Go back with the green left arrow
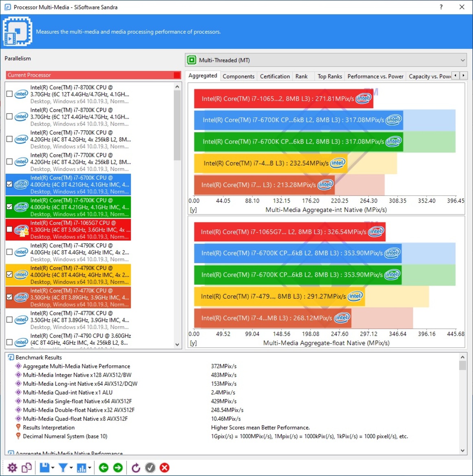 click(x=103, y=467)
